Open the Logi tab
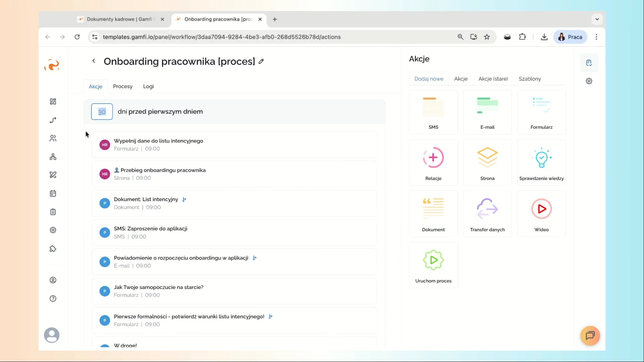The image size is (644, 362). (x=148, y=86)
